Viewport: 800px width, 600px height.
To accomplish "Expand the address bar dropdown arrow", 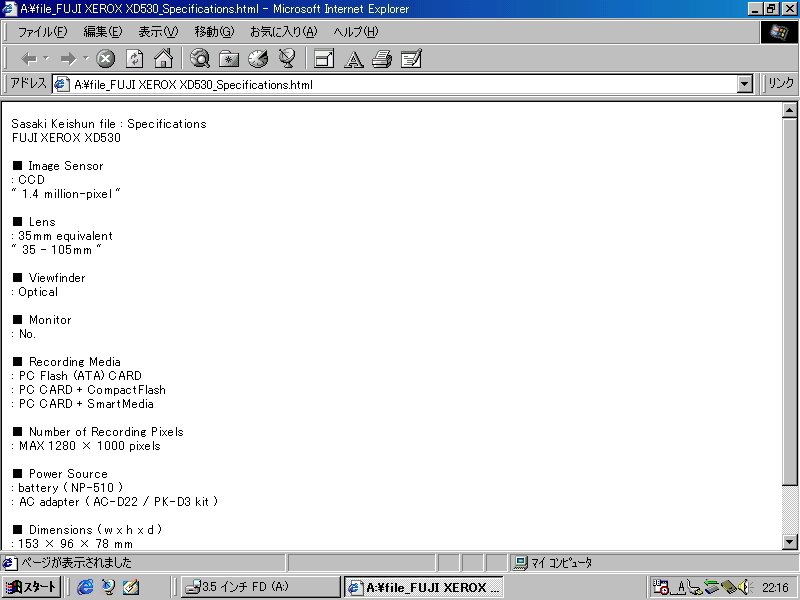I will click(x=745, y=84).
